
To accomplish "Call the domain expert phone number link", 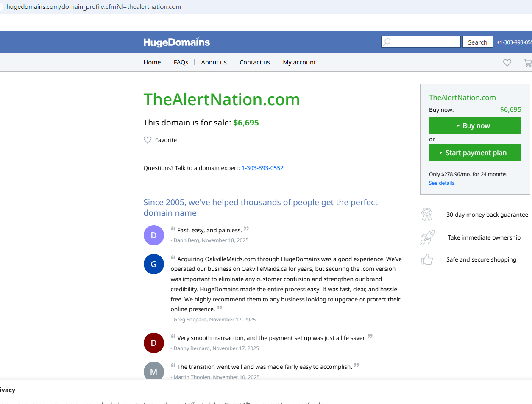I will pos(262,168).
